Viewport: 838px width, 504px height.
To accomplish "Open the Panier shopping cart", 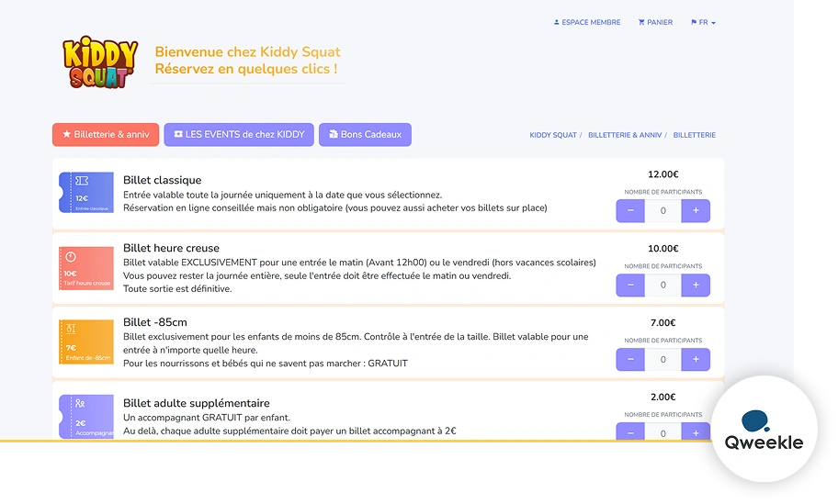I will coord(655,22).
